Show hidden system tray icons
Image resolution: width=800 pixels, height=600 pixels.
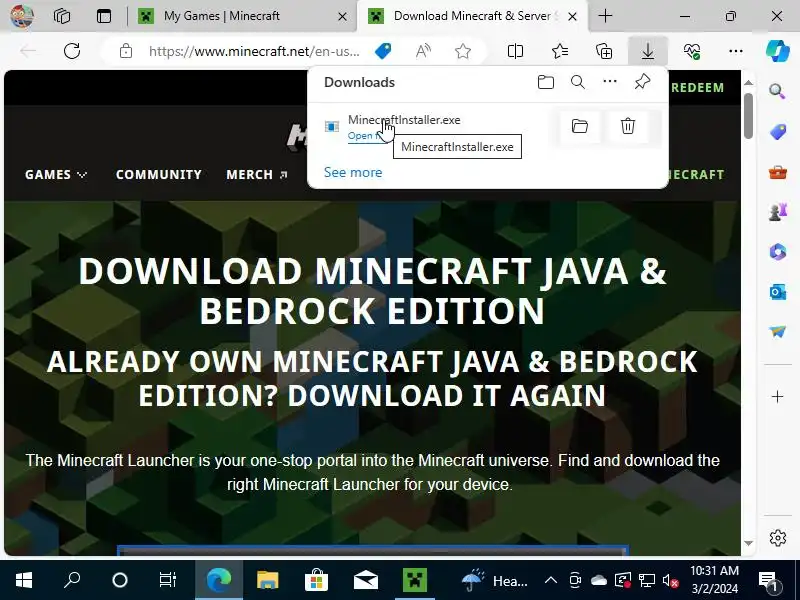click(551, 580)
